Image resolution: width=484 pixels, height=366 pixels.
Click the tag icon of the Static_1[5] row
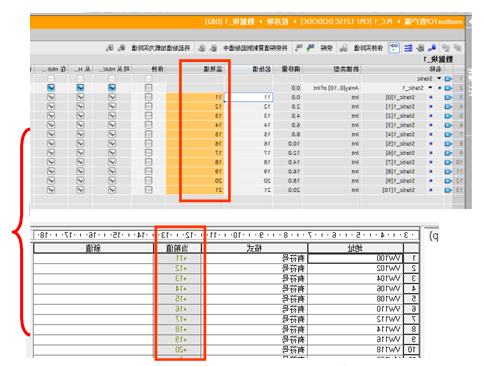point(448,144)
